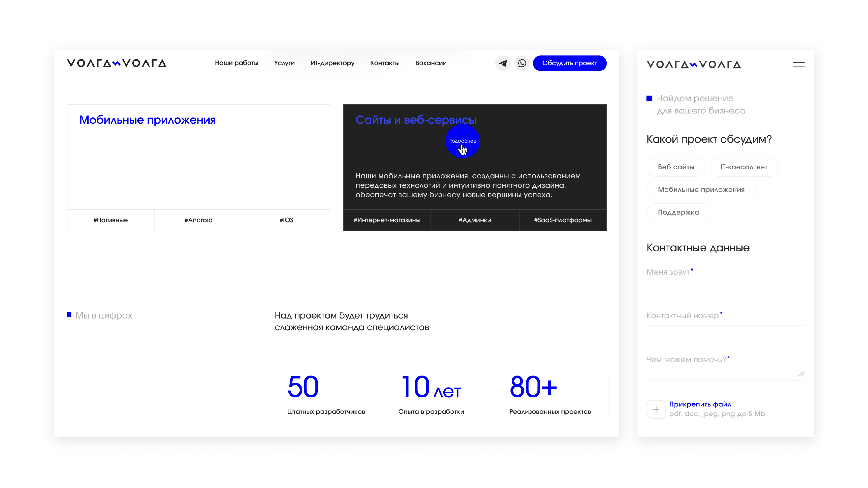The height and width of the screenshot is (488, 868).
Task: Grab the textarea resize handle
Action: (x=801, y=373)
